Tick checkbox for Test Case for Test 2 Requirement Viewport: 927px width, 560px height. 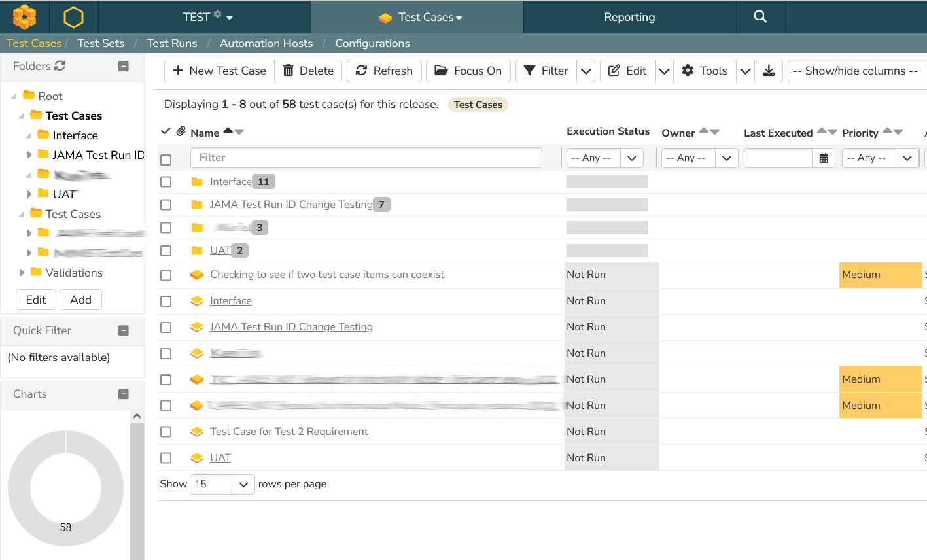pyautogui.click(x=166, y=432)
